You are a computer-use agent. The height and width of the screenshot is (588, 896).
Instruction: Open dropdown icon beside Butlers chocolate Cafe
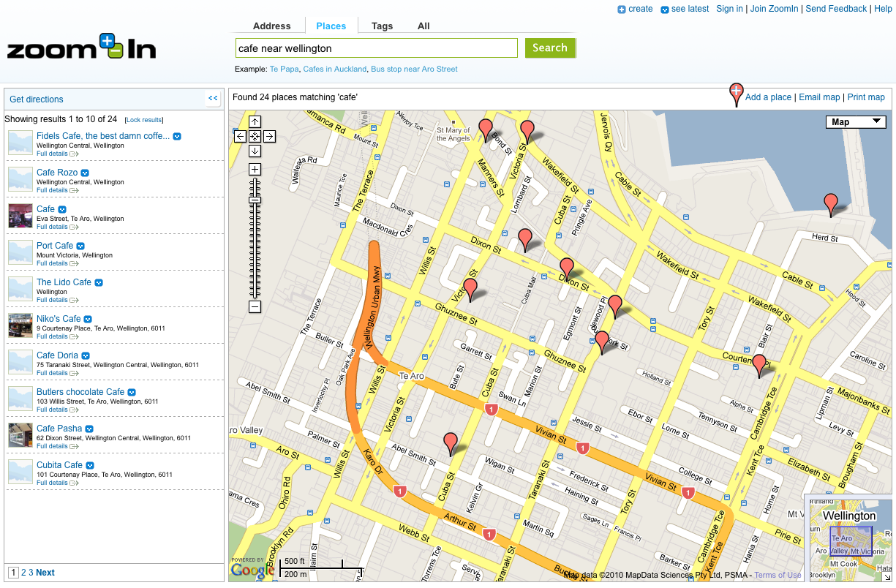point(132,392)
